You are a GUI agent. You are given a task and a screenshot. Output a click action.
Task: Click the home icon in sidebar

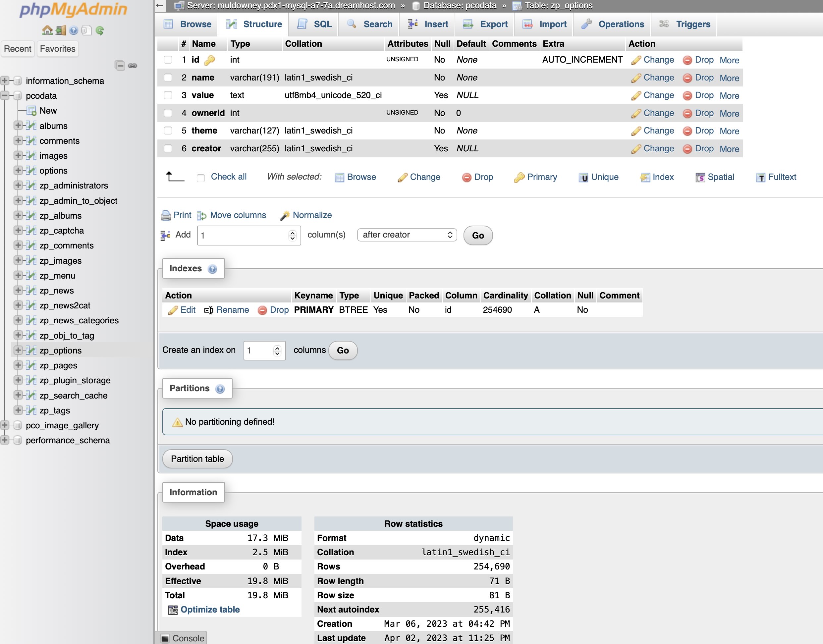tap(47, 30)
